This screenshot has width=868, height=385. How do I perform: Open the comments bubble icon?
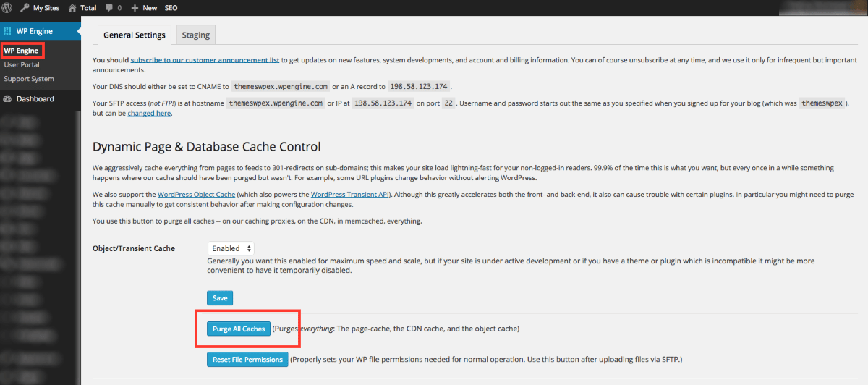[x=109, y=8]
